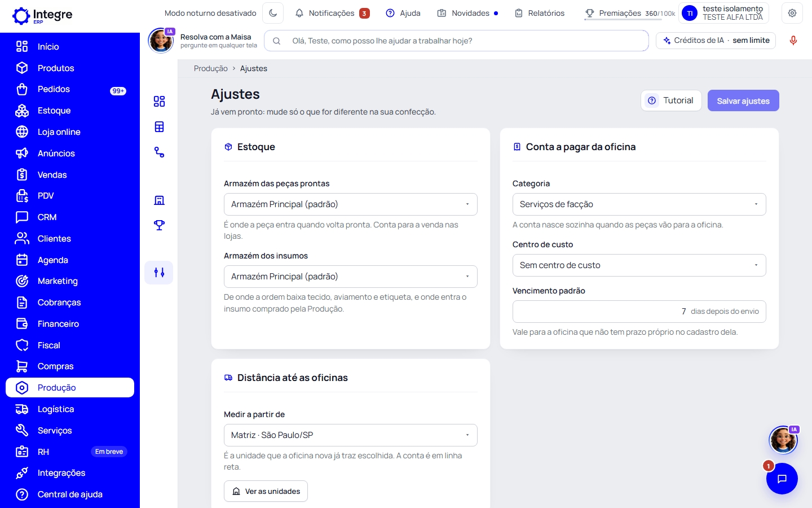Open Relatórios in the top bar
The image size is (812, 508).
click(540, 13)
